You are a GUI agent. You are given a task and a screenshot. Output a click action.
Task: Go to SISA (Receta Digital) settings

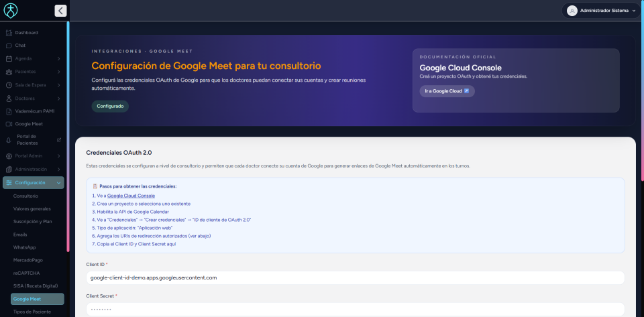36,286
